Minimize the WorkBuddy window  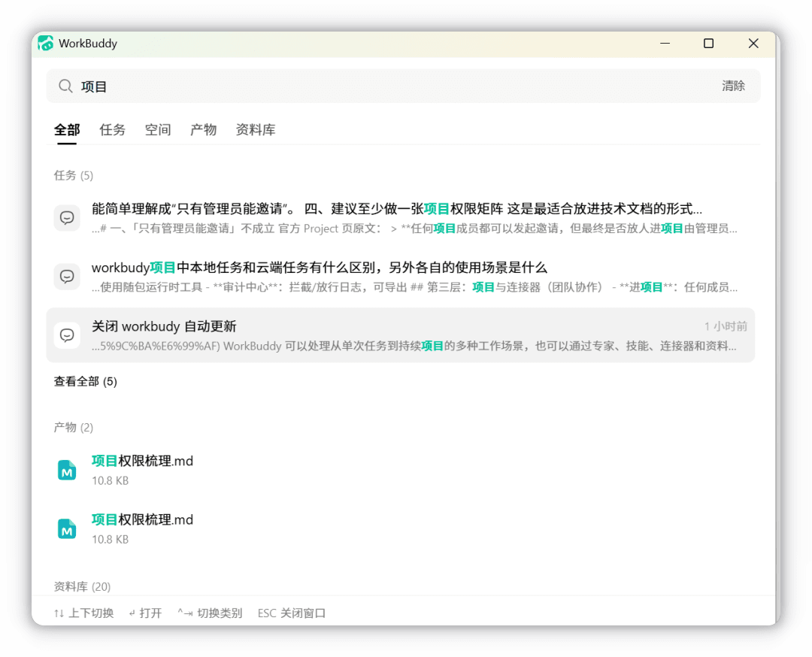click(665, 44)
